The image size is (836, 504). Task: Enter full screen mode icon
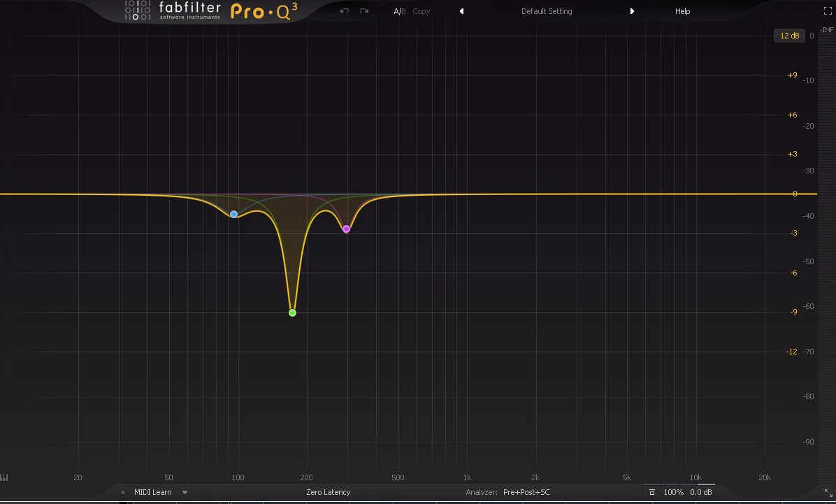click(828, 11)
